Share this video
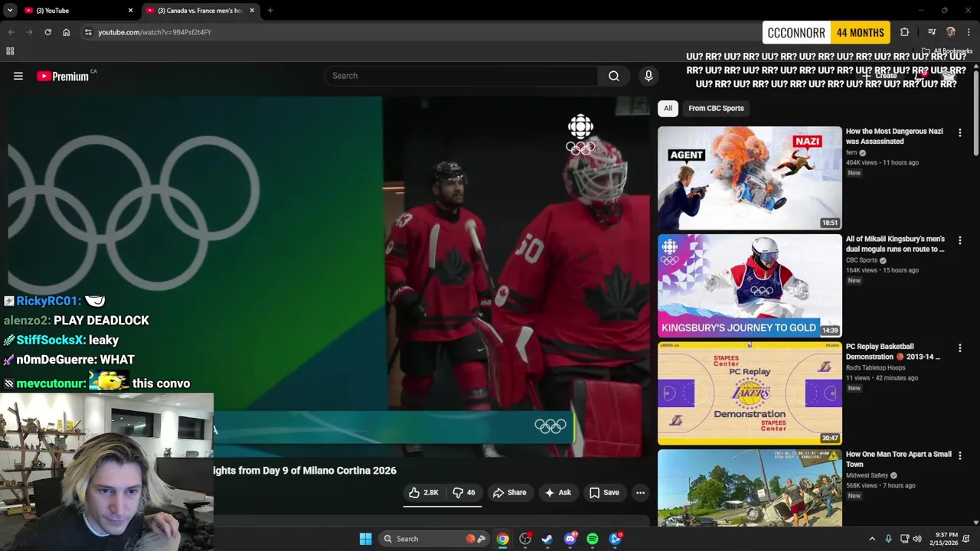980x551 pixels. (509, 493)
